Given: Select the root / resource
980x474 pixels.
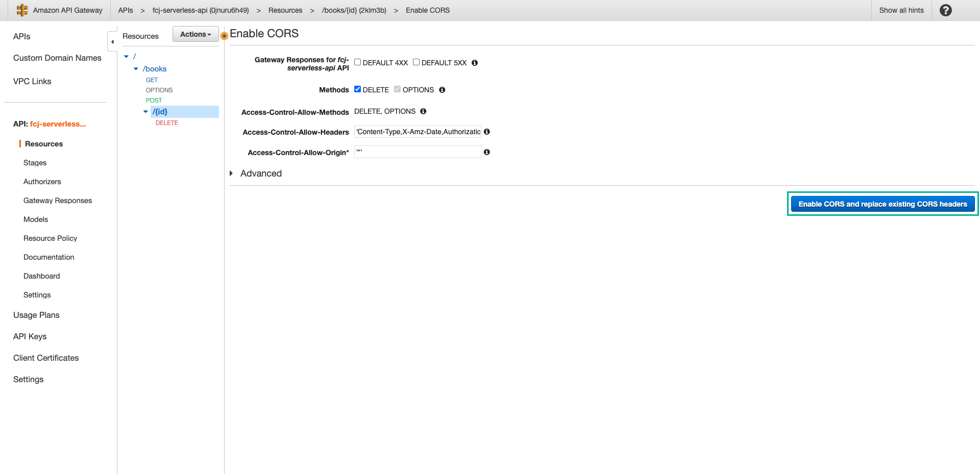Looking at the screenshot, I should click(x=134, y=56).
